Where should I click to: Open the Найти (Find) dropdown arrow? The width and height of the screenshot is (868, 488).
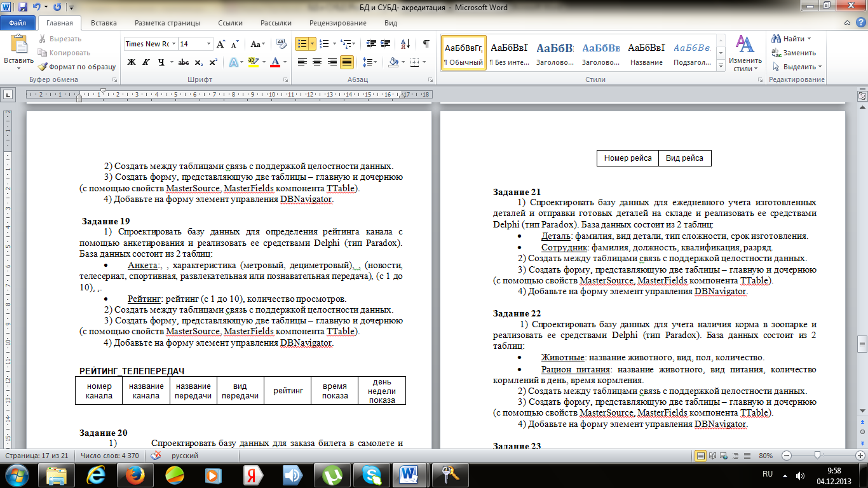[809, 39]
